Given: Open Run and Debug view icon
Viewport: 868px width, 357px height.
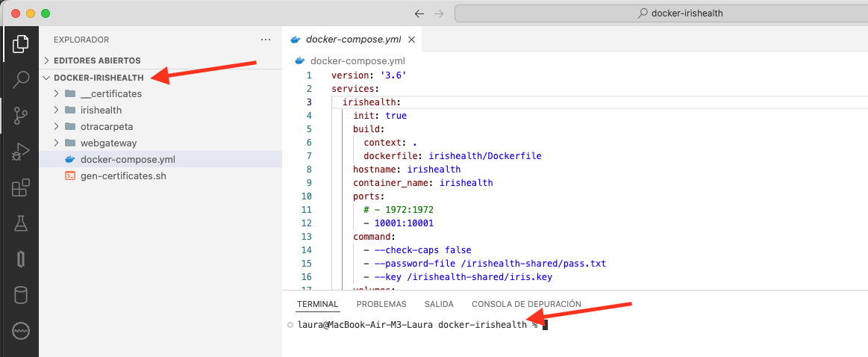Looking at the screenshot, I should coord(20,152).
